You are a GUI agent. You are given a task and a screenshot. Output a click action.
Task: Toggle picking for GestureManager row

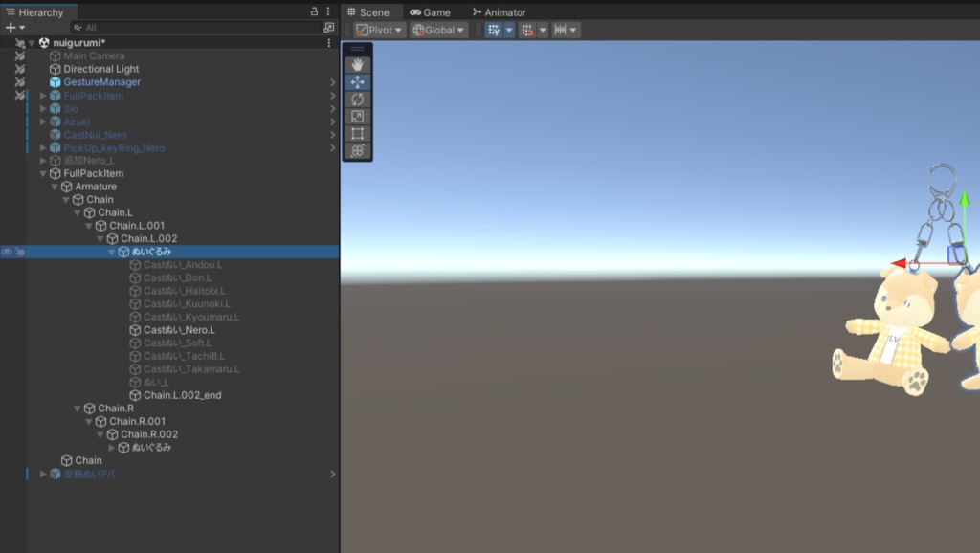(20, 82)
